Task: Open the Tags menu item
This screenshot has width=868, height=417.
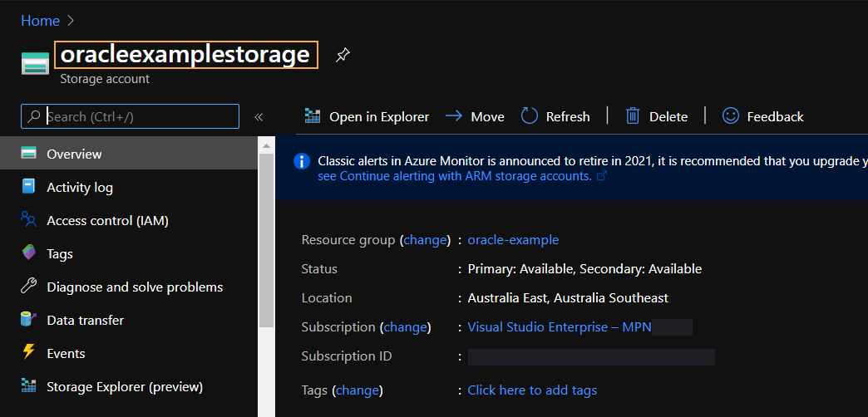Action: tap(128, 253)
